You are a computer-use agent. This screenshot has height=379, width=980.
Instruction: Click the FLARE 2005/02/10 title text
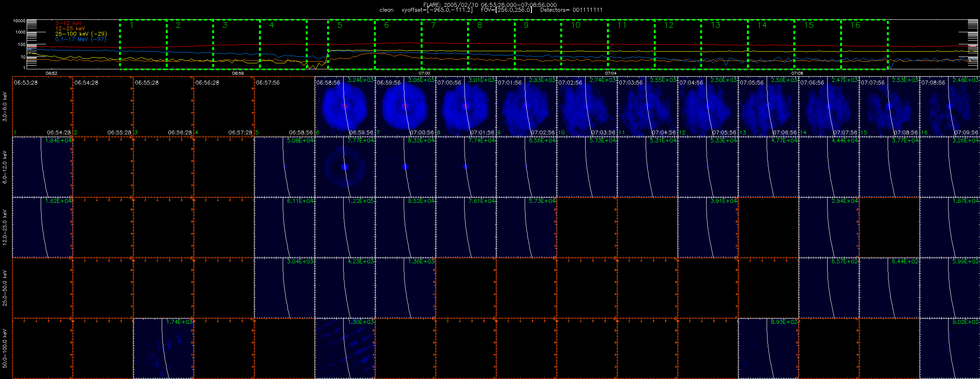[x=490, y=5]
